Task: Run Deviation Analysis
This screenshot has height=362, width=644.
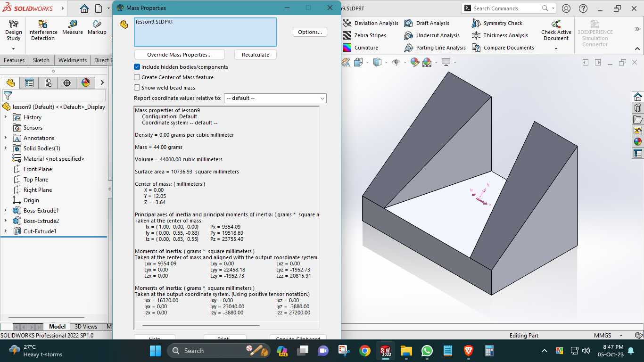Action: tap(371, 23)
